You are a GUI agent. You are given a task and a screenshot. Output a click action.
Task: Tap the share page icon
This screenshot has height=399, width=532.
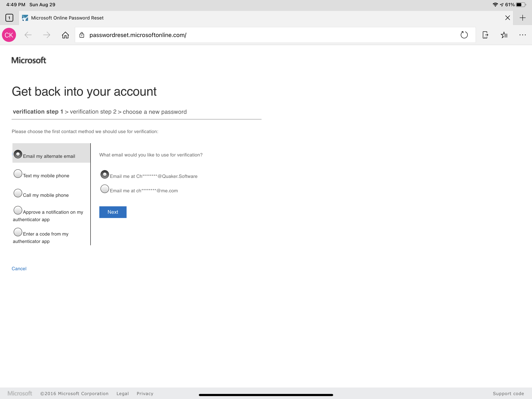(x=485, y=35)
